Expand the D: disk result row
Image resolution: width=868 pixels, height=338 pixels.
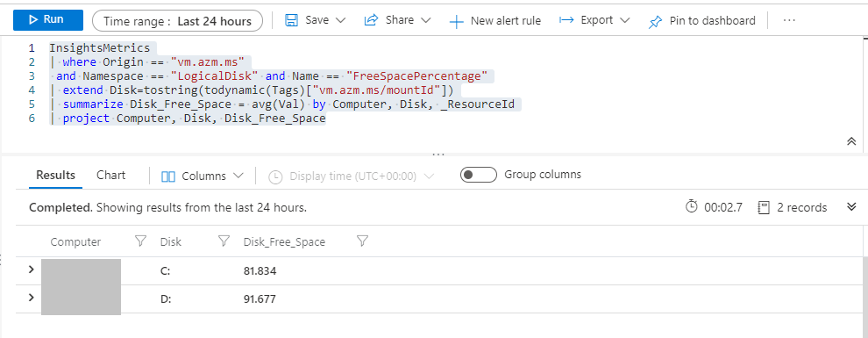click(x=31, y=298)
